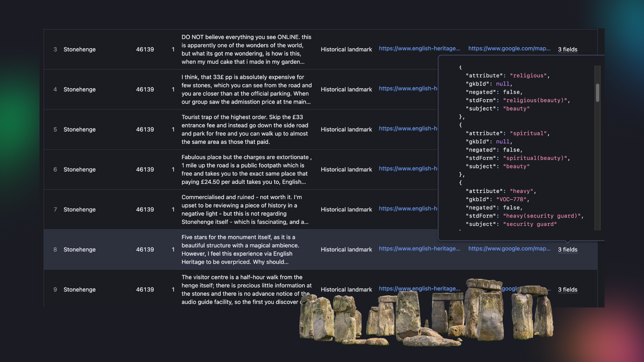Click the review text cell on row 6

(x=247, y=169)
